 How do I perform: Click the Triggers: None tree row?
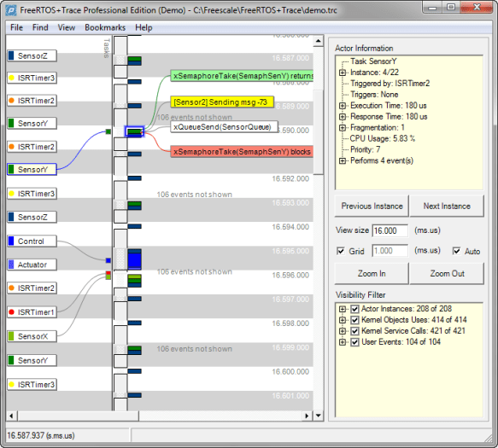pyautogui.click(x=374, y=95)
